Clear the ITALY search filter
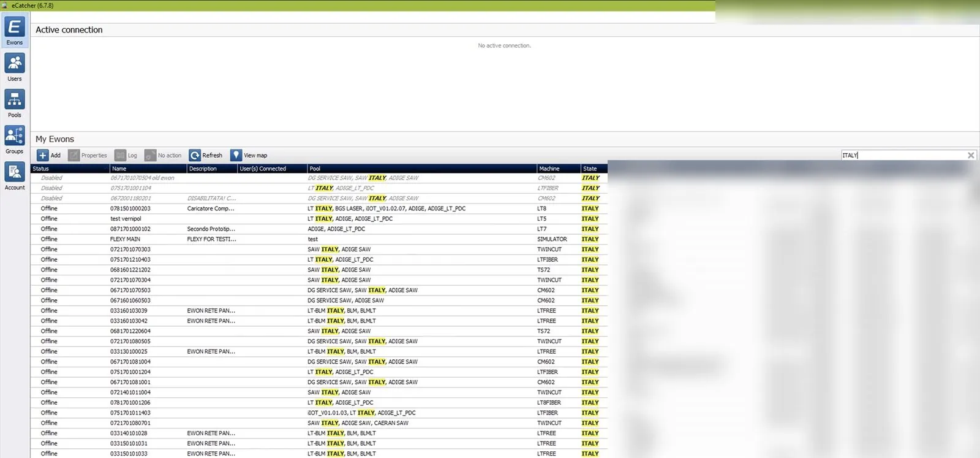The image size is (980, 458). (971, 155)
